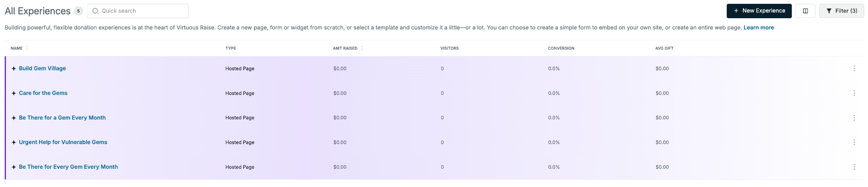Click the New Experience button

(x=759, y=11)
